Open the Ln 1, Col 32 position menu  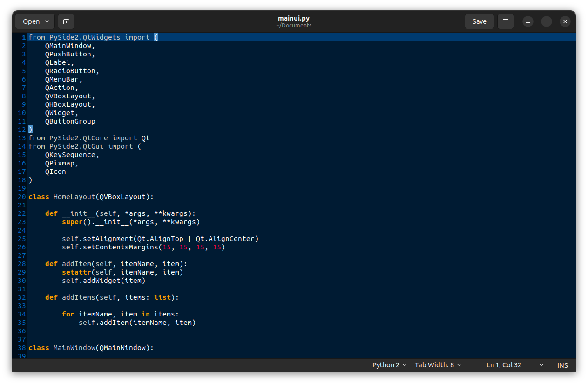514,365
